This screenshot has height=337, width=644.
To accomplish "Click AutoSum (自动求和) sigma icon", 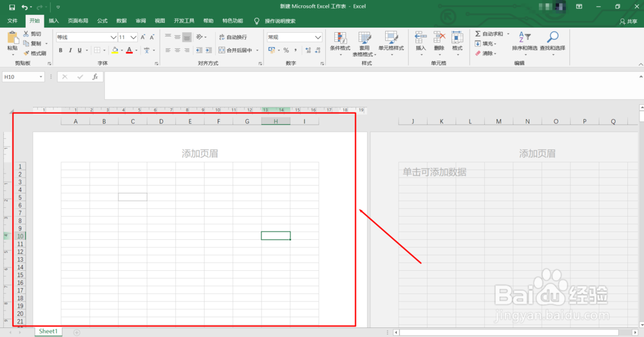I will click(x=478, y=33).
